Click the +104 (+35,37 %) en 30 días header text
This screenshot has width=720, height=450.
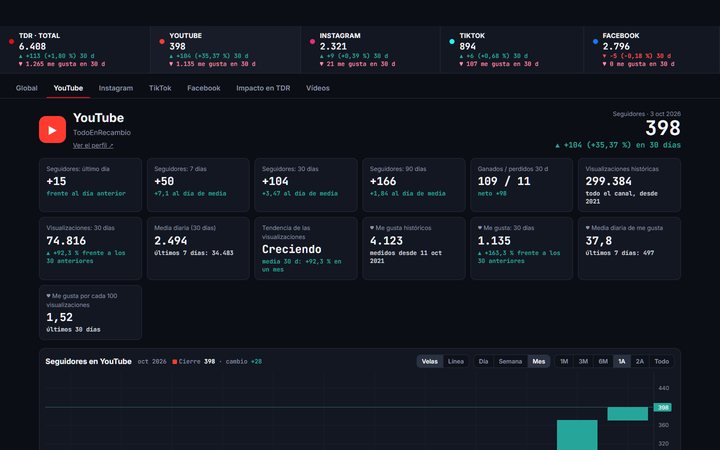[618, 145]
